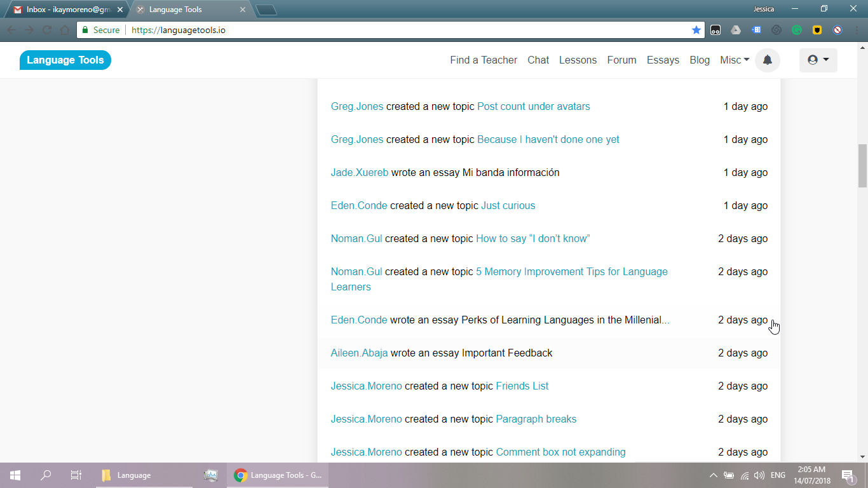Open the user account dropdown

pyautogui.click(x=818, y=60)
